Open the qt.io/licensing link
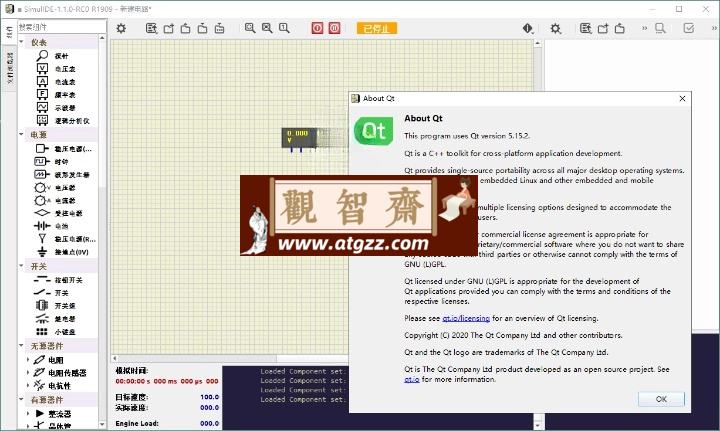Screen dimensions: 720x431 (466, 318)
